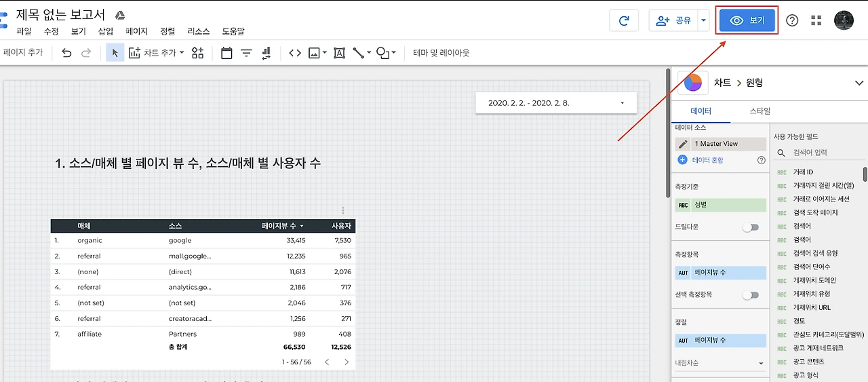
Task: Select the 거래 ID field
Action: (803, 172)
